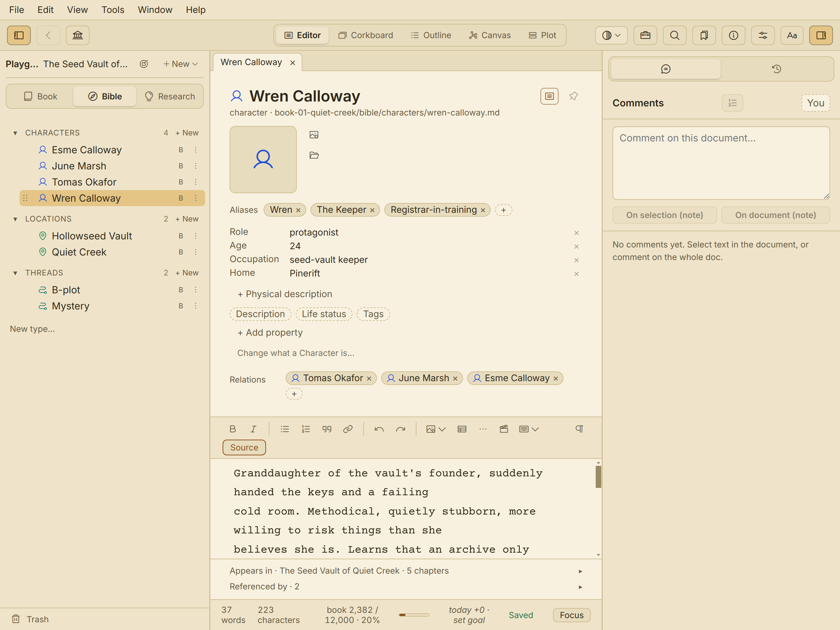Switch to Editor view
840x630 pixels.
click(303, 35)
